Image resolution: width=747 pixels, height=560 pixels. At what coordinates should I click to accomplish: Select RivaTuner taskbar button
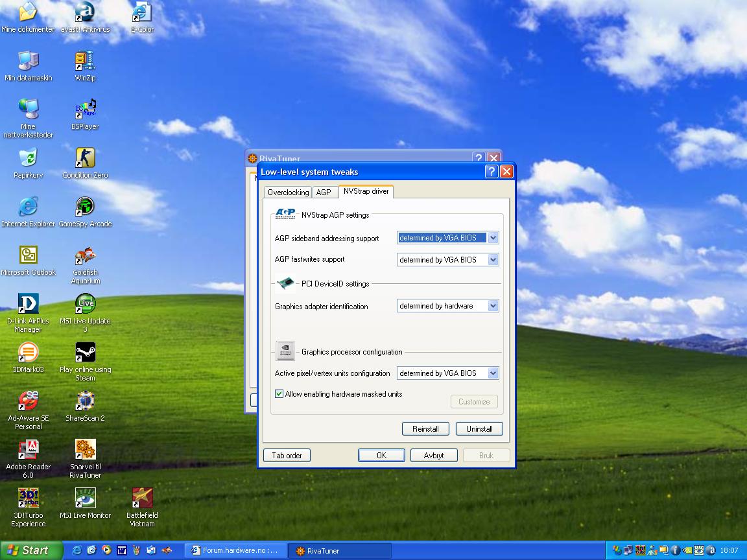340,551
